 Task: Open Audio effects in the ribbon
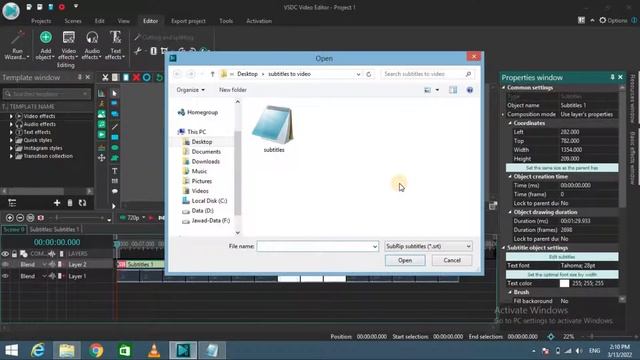click(92, 45)
